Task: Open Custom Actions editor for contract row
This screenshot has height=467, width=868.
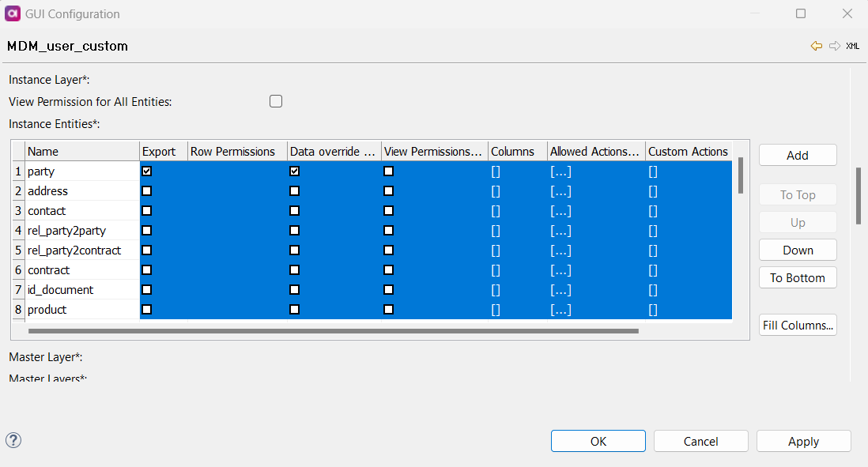Action: (x=653, y=269)
